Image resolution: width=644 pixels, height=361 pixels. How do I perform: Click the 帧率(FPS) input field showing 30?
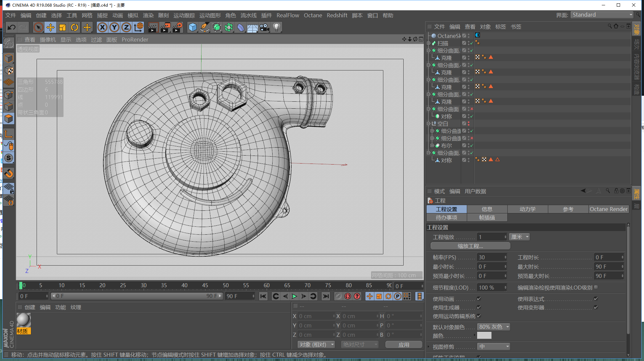(x=492, y=257)
